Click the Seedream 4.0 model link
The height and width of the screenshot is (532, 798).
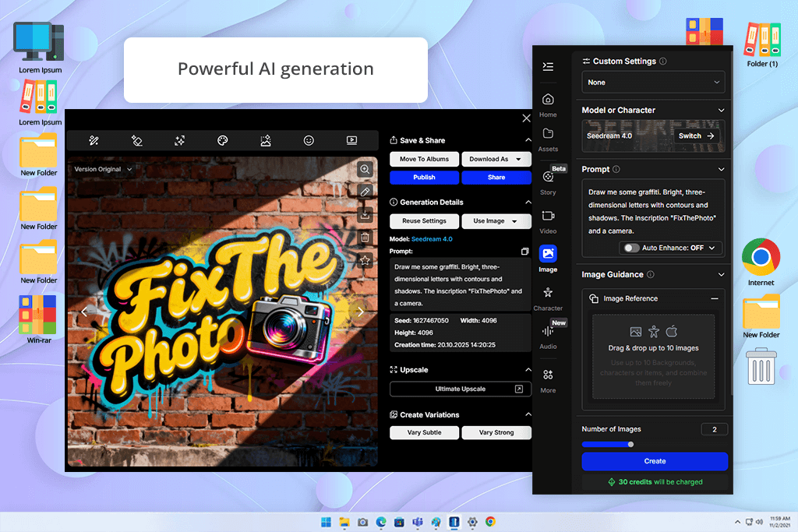432,239
